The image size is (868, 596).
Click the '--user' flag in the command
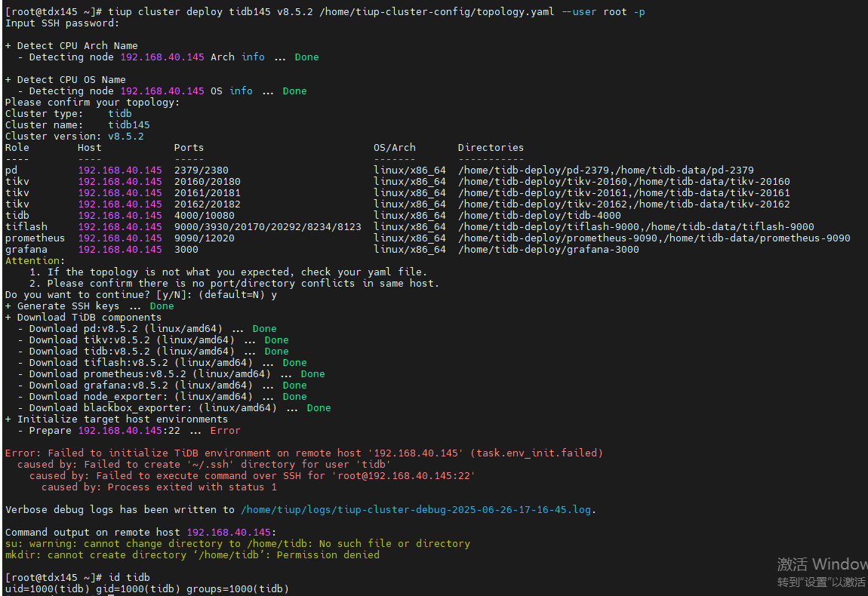pos(578,11)
